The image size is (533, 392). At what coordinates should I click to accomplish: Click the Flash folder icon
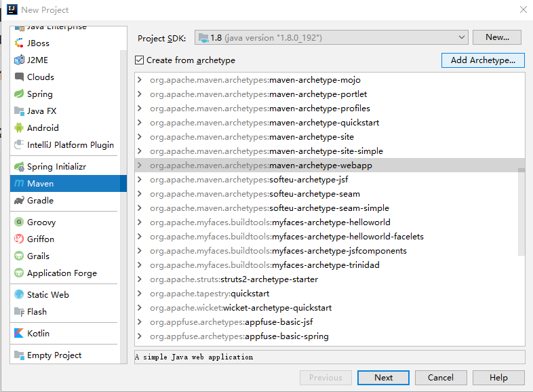tap(19, 312)
